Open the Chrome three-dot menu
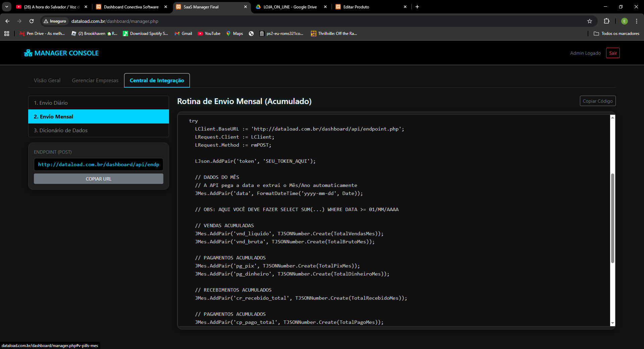 tap(636, 21)
